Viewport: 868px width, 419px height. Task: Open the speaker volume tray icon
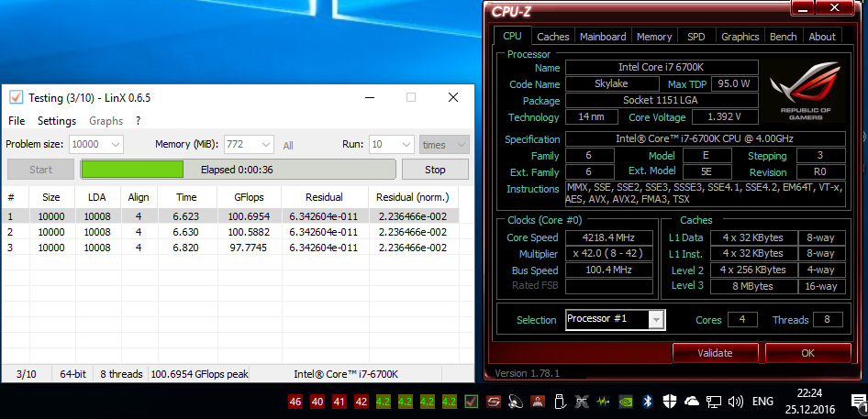coord(735,402)
